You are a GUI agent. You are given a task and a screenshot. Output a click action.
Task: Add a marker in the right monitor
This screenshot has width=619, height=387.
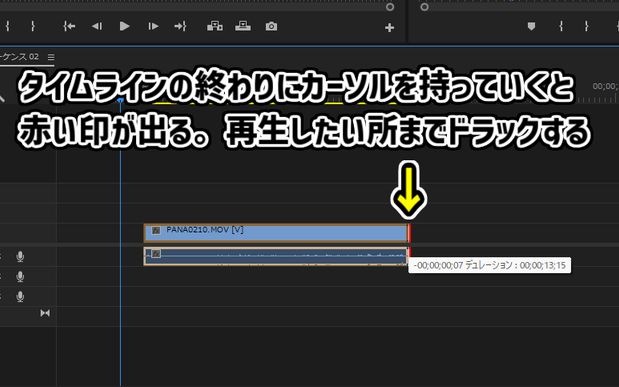click(531, 26)
